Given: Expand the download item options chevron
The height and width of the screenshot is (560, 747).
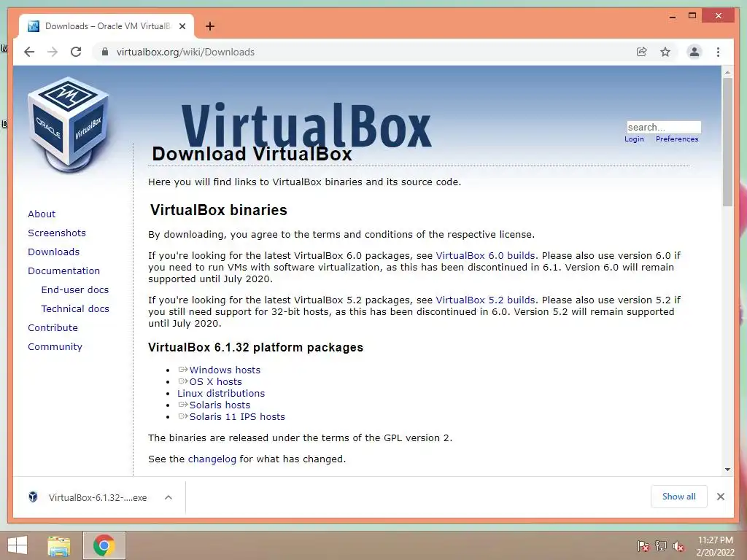Looking at the screenshot, I should (x=169, y=497).
